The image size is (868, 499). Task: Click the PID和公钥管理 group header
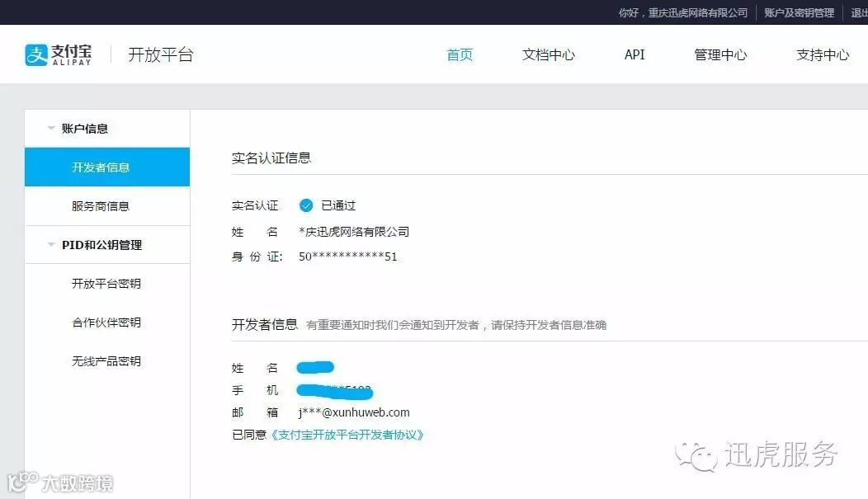[101, 244]
